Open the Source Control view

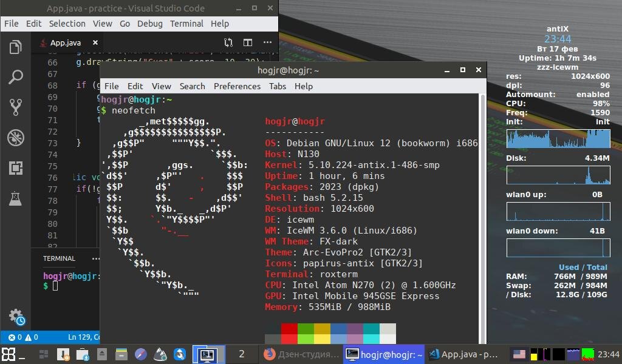[15, 107]
